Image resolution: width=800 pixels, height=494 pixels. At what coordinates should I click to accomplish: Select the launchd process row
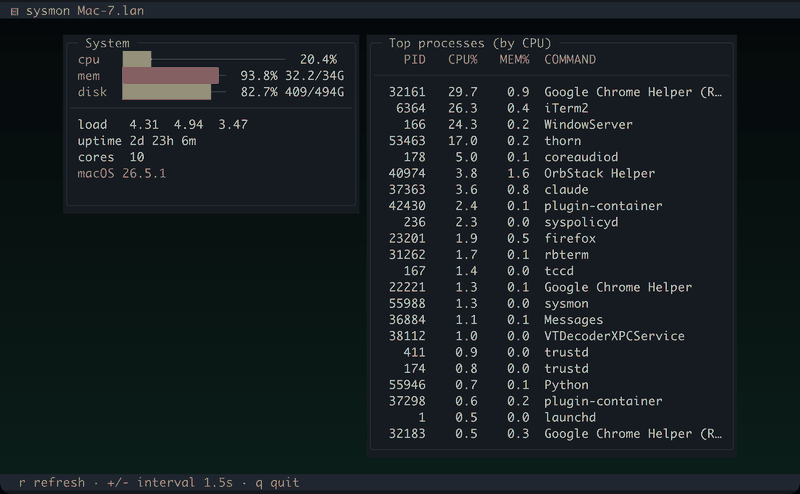click(552, 417)
